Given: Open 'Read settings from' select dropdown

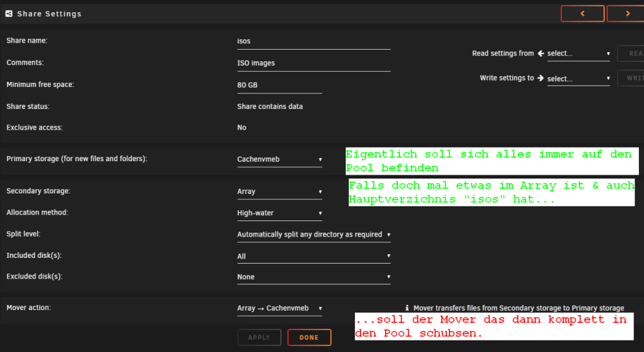Looking at the screenshot, I should point(578,54).
